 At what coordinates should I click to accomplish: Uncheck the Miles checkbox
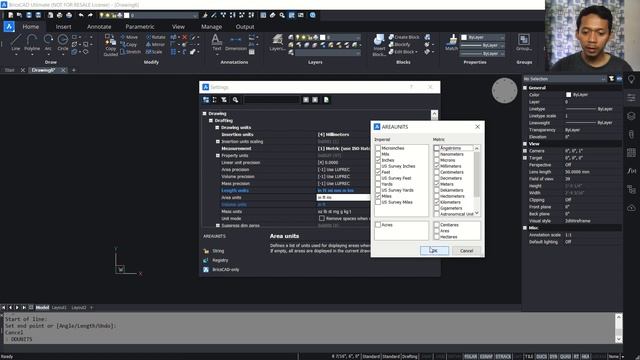point(378,196)
